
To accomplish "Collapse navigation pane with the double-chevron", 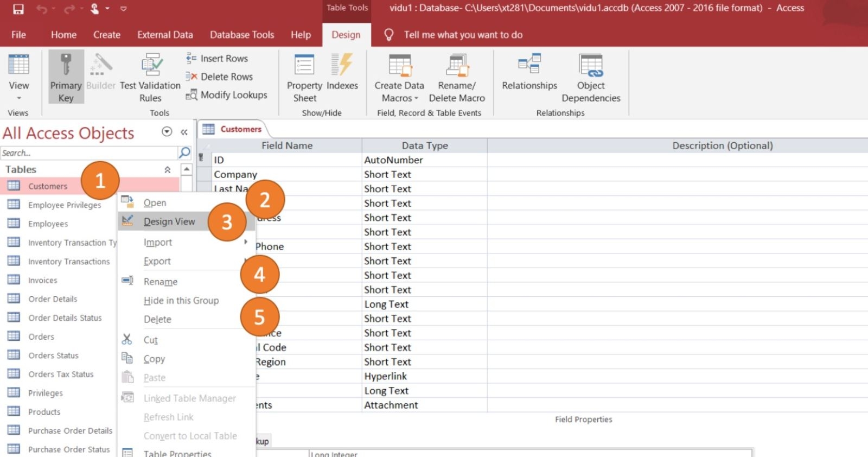I will 184,132.
